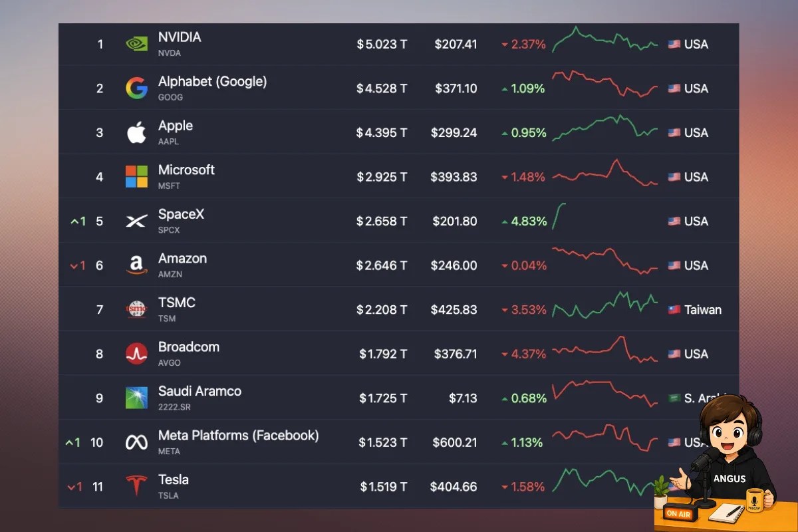Click the USA flag in Microsoft row
This screenshot has height=532, width=798.
tap(674, 177)
